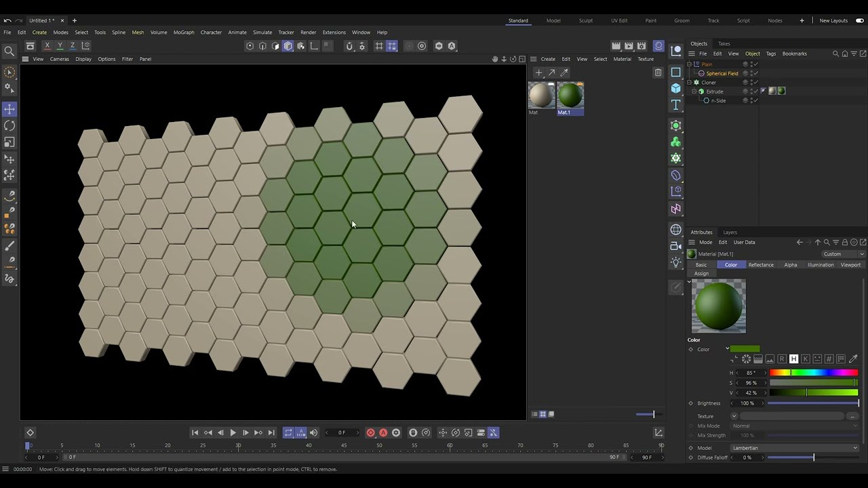Go back with the Attributes left arrow
The height and width of the screenshot is (488, 868).
800,242
